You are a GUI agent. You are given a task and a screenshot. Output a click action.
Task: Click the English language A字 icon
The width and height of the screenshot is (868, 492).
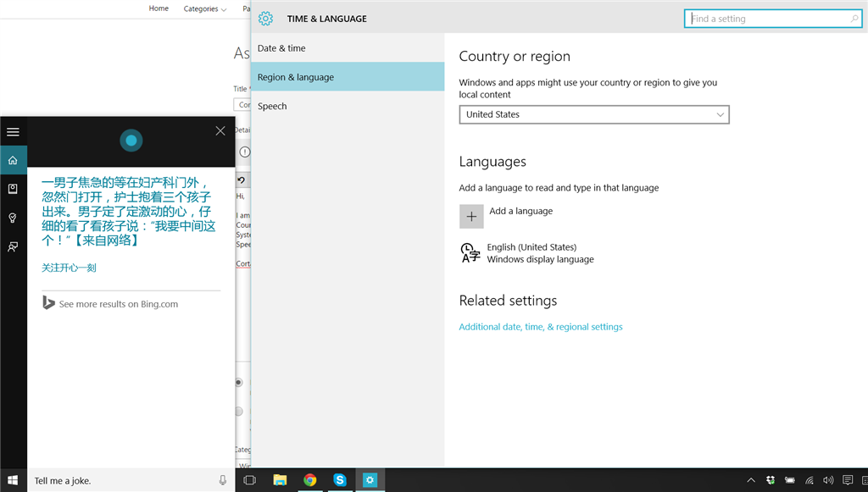470,252
